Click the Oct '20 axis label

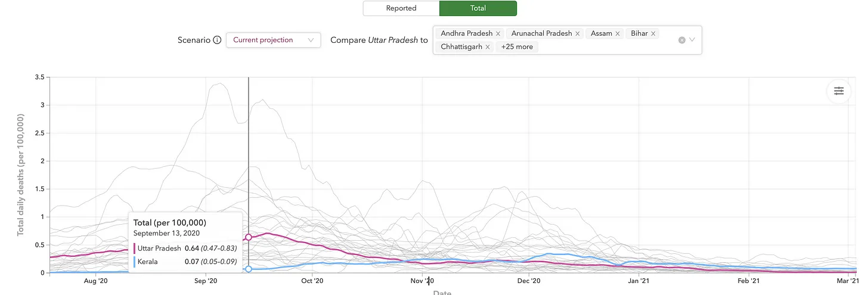[312, 281]
